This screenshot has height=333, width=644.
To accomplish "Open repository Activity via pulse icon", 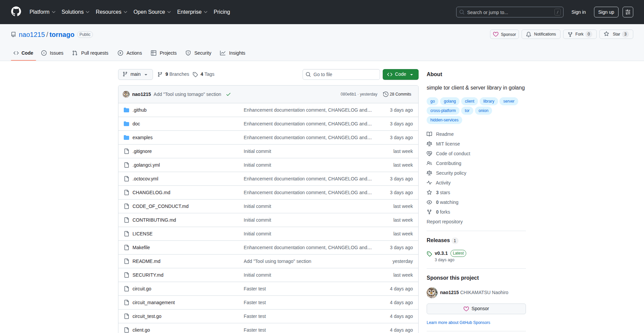I will coord(430,182).
